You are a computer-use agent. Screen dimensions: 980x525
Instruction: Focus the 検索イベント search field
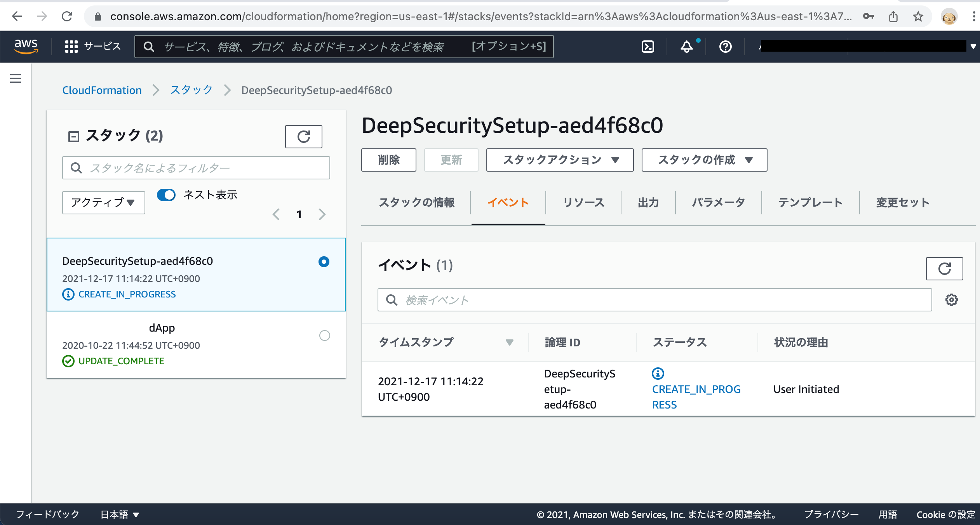tap(654, 300)
